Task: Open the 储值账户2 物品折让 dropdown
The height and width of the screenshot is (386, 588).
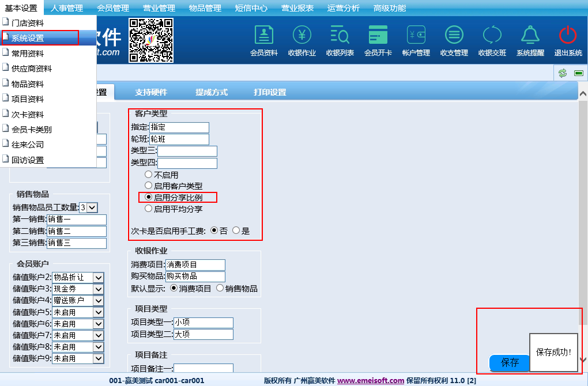Action: pos(99,278)
